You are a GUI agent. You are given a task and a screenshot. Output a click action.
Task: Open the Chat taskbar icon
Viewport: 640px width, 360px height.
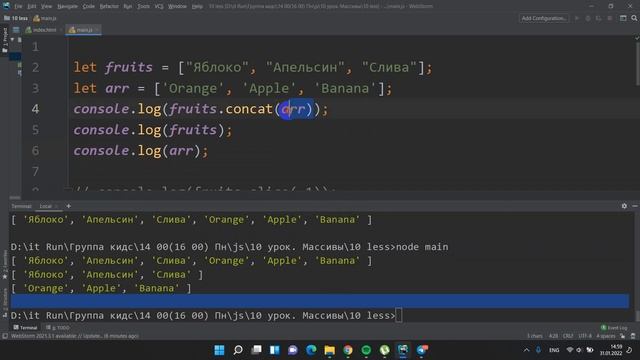tap(293, 350)
